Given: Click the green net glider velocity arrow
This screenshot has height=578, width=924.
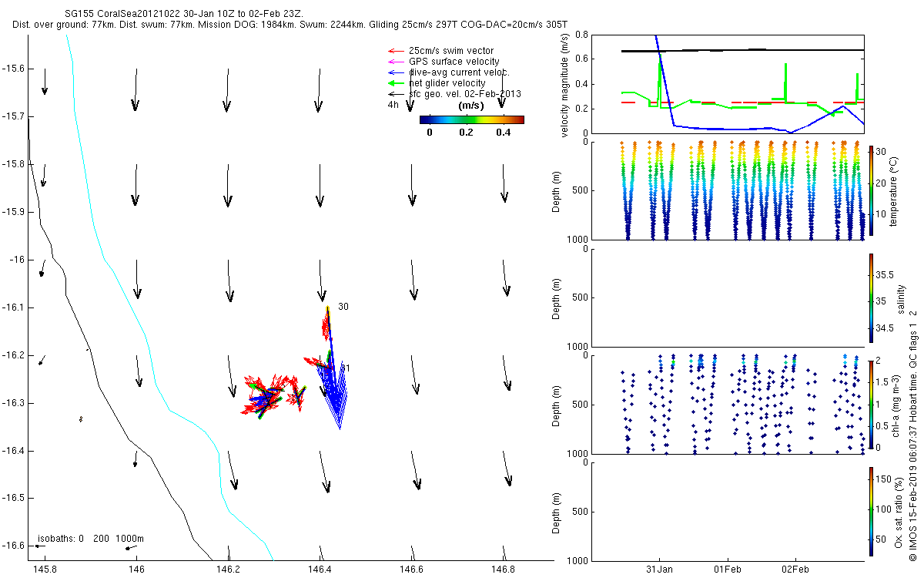Looking at the screenshot, I should (395, 83).
